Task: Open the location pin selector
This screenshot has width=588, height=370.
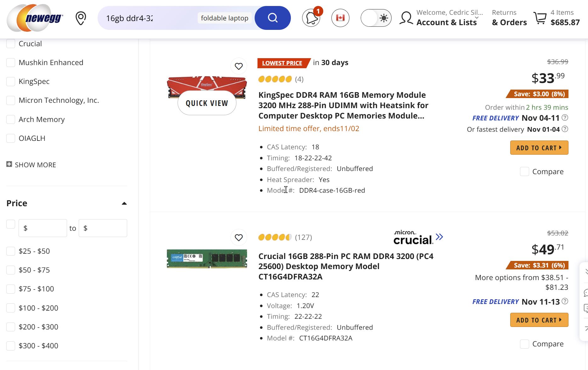Action: [81, 18]
